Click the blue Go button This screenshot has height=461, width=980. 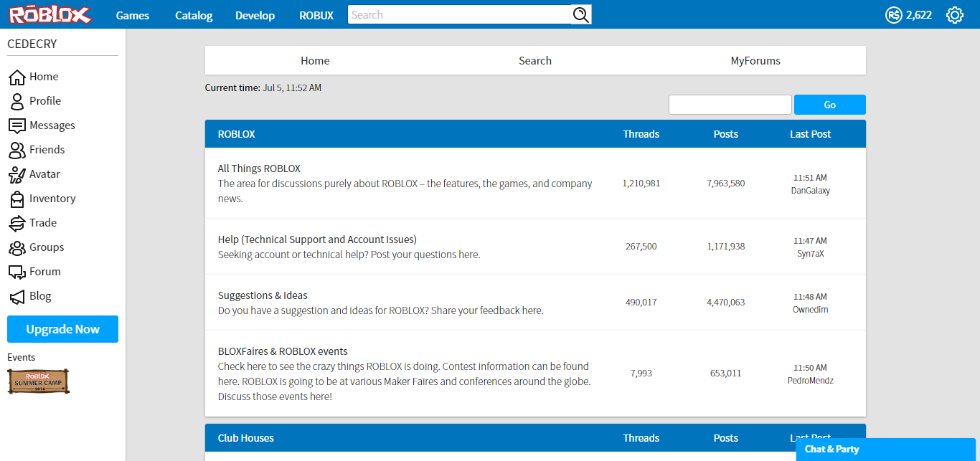(830, 105)
